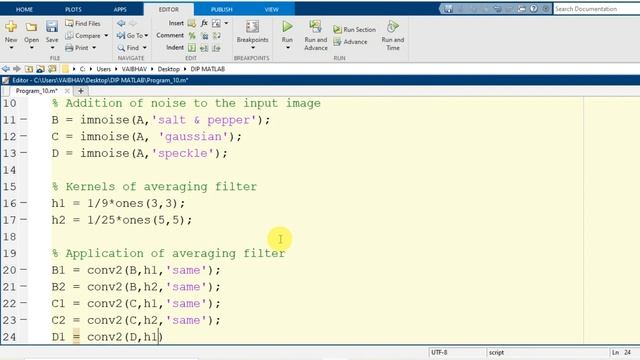Expand the Run dropdown arrow

point(287,48)
